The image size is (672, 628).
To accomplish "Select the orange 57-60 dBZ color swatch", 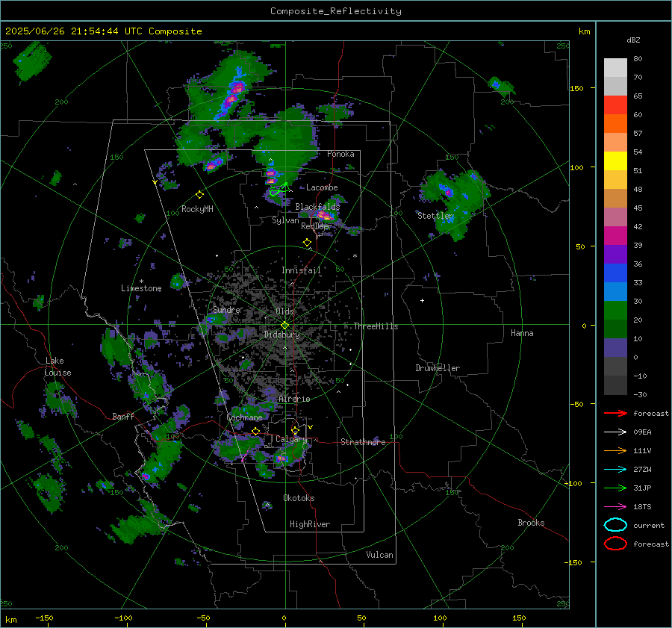I will [x=615, y=124].
